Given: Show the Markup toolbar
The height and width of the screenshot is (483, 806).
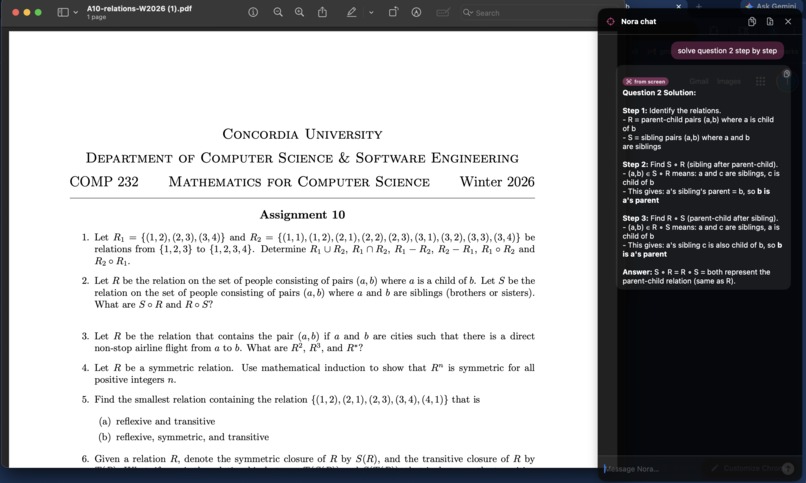Looking at the screenshot, I should point(416,12).
